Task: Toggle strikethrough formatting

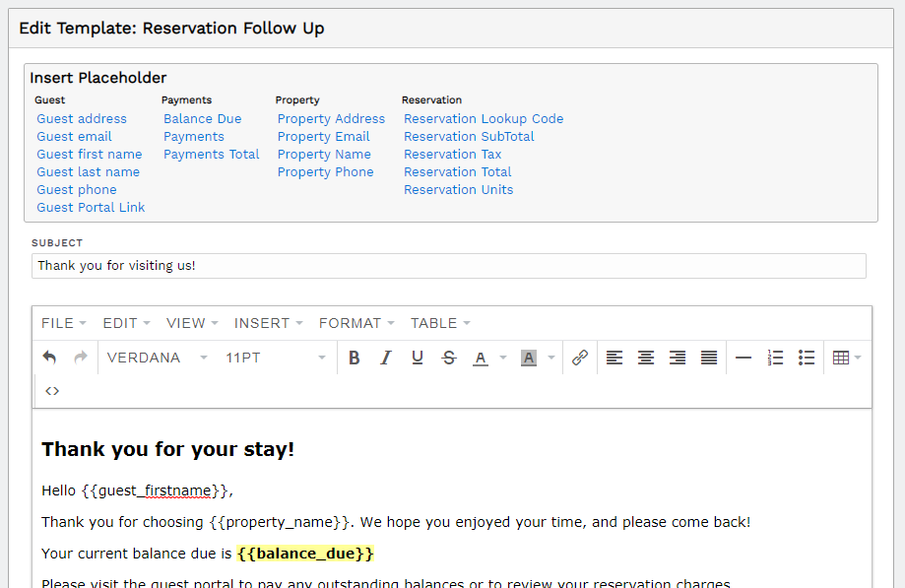Action: (449, 358)
